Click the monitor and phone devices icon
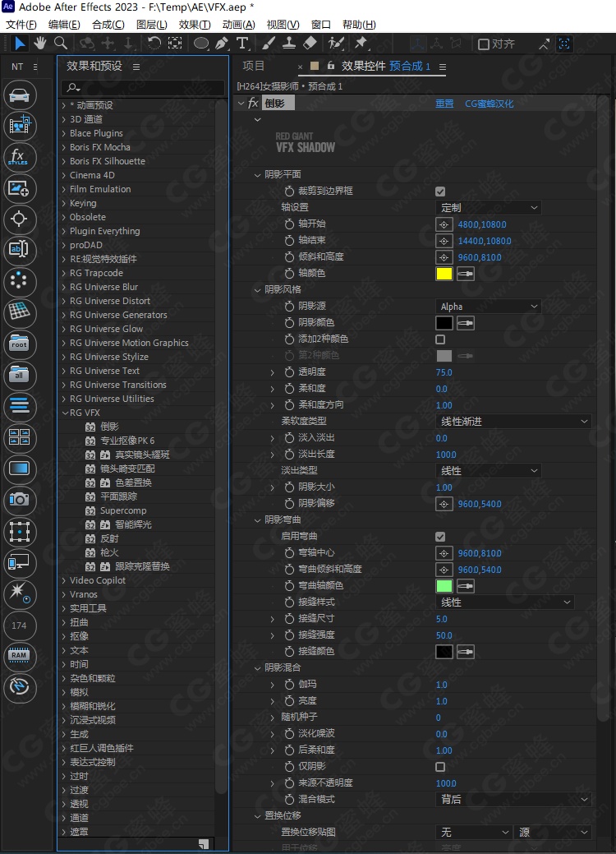The width and height of the screenshot is (616, 854). click(20, 562)
